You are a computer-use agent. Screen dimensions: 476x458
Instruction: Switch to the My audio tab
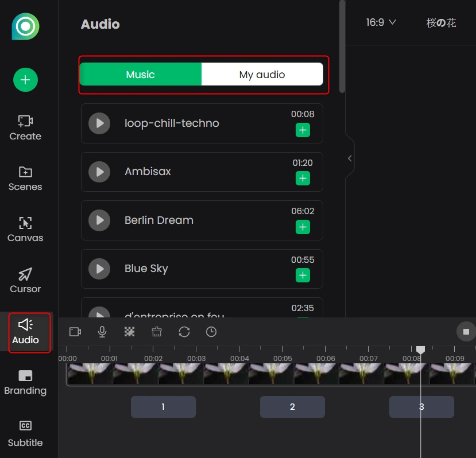[x=262, y=75]
